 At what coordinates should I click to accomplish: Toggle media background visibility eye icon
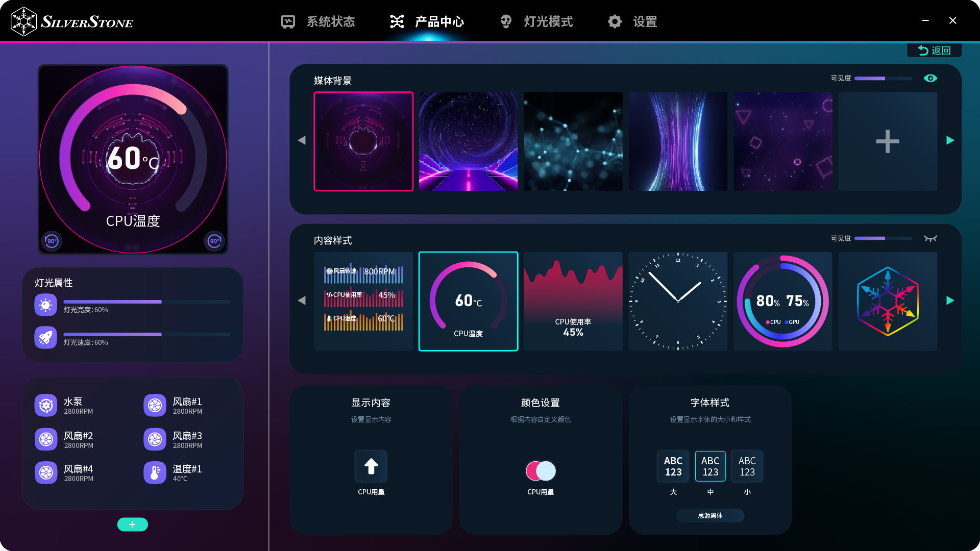pos(930,78)
